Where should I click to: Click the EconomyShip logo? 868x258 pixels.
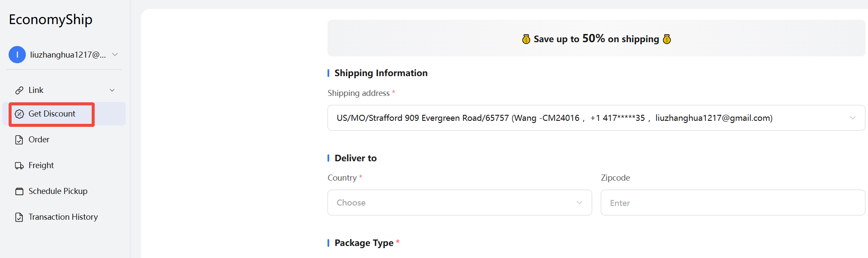50,20
